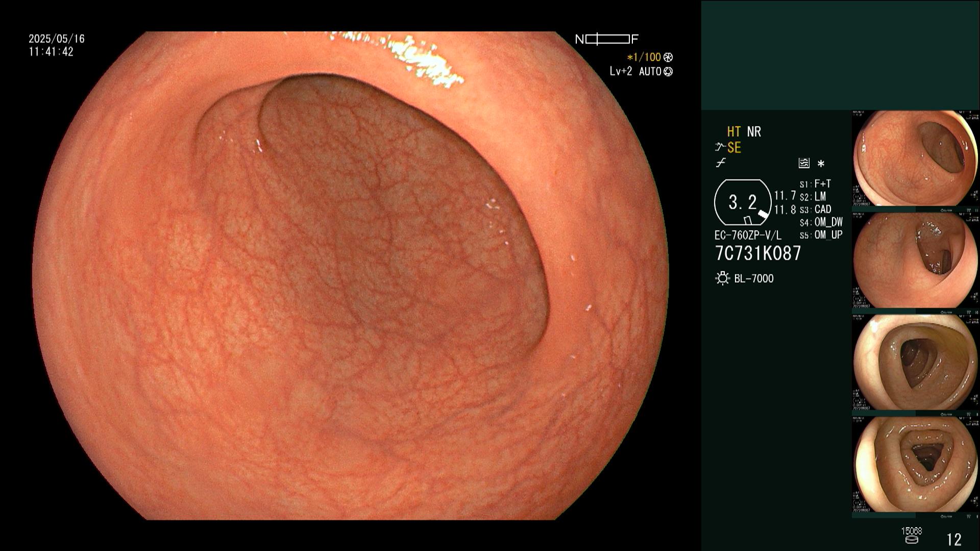The image size is (980, 551).
Task: Click the BL-7000 light source label
Action: (x=754, y=279)
